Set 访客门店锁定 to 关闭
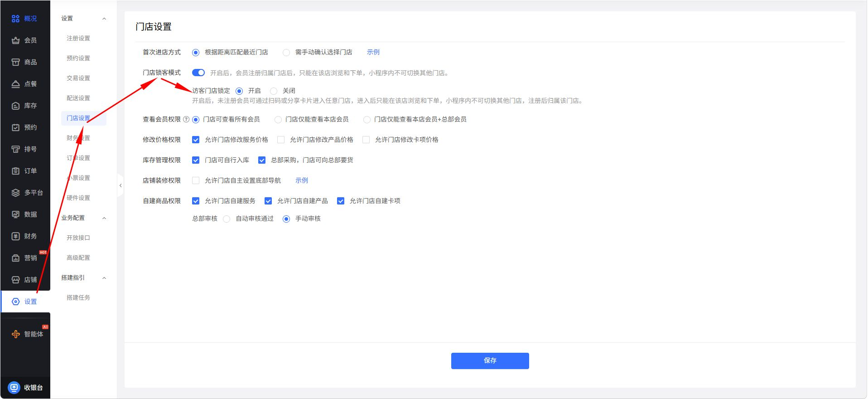The height and width of the screenshot is (399, 868). point(274,91)
